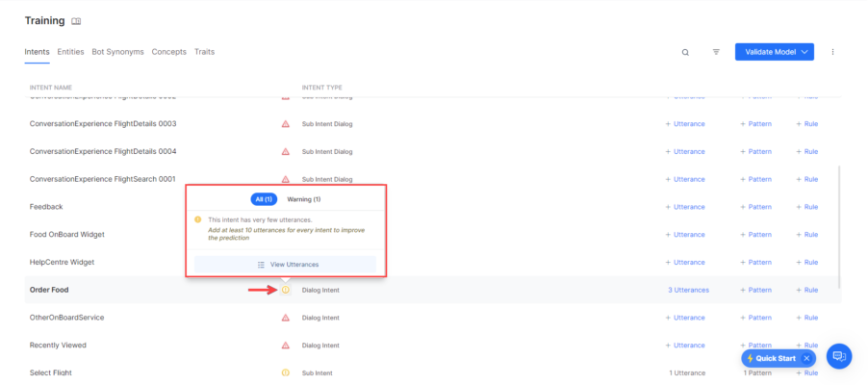Click the yellow warning icon for Order Food
The width and height of the screenshot is (868, 385).
coord(285,290)
